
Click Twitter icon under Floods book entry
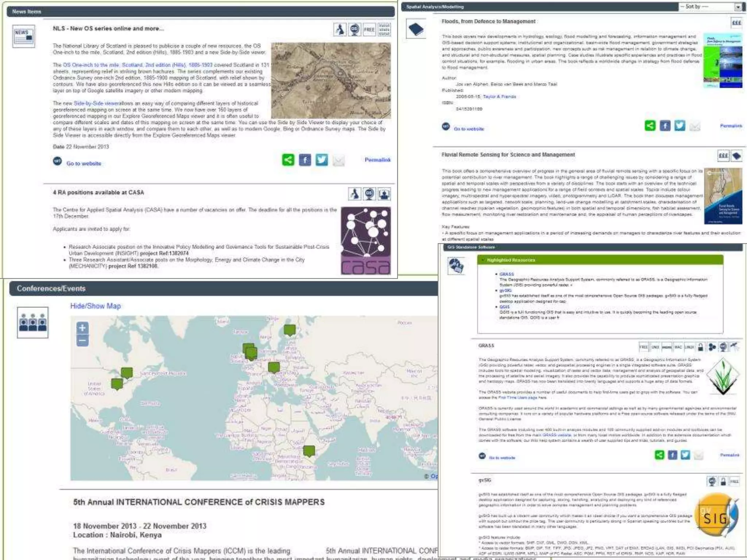pos(680,126)
